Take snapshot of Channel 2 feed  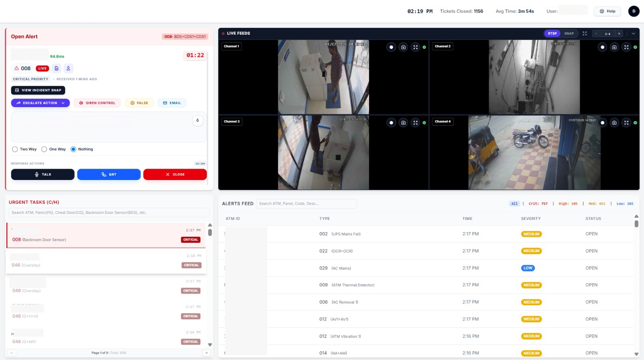[x=614, y=47]
